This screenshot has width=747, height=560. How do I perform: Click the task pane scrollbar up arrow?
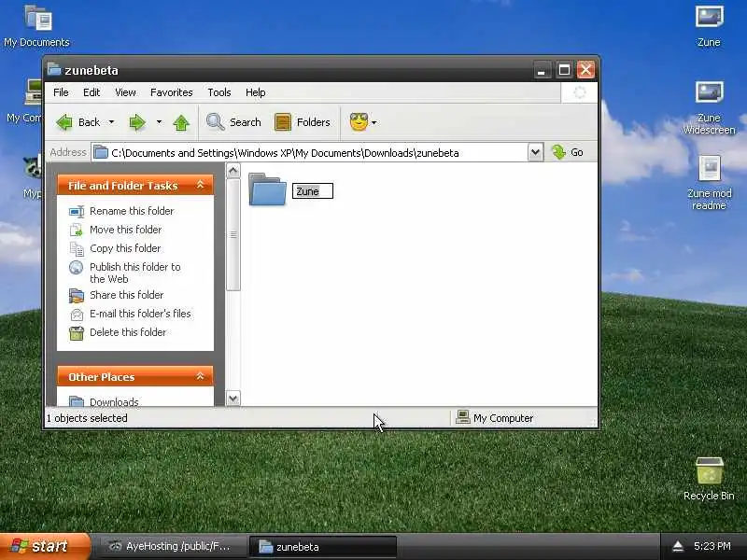pyautogui.click(x=233, y=171)
